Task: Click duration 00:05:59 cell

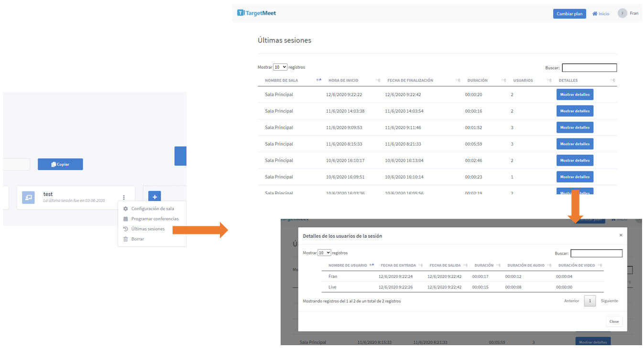Action: coord(473,144)
